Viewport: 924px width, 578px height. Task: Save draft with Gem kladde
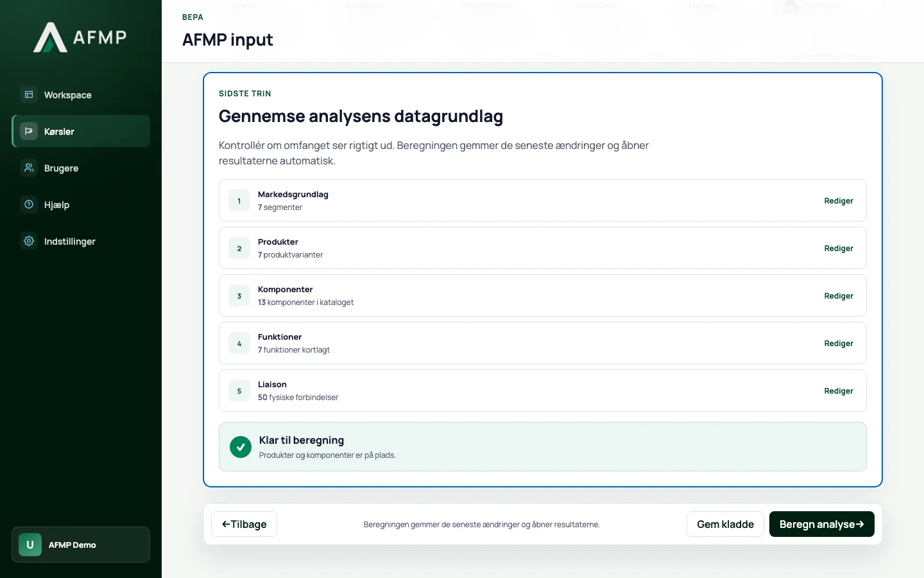[x=725, y=524]
